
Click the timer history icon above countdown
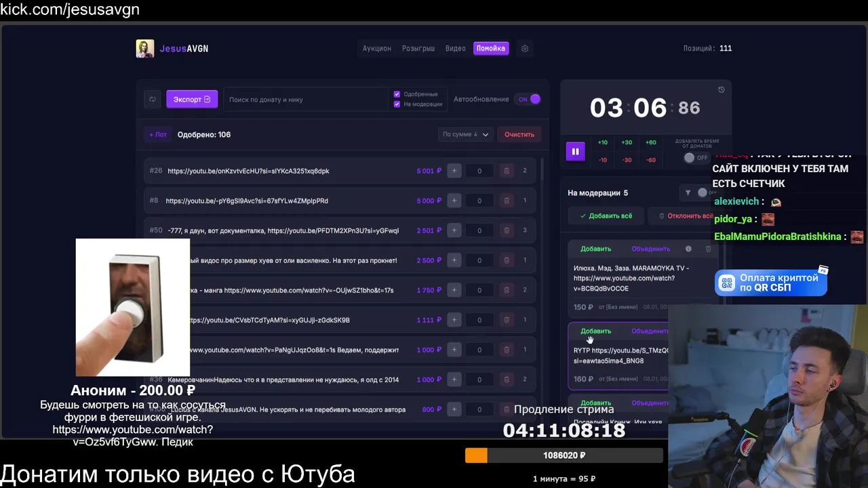point(721,89)
